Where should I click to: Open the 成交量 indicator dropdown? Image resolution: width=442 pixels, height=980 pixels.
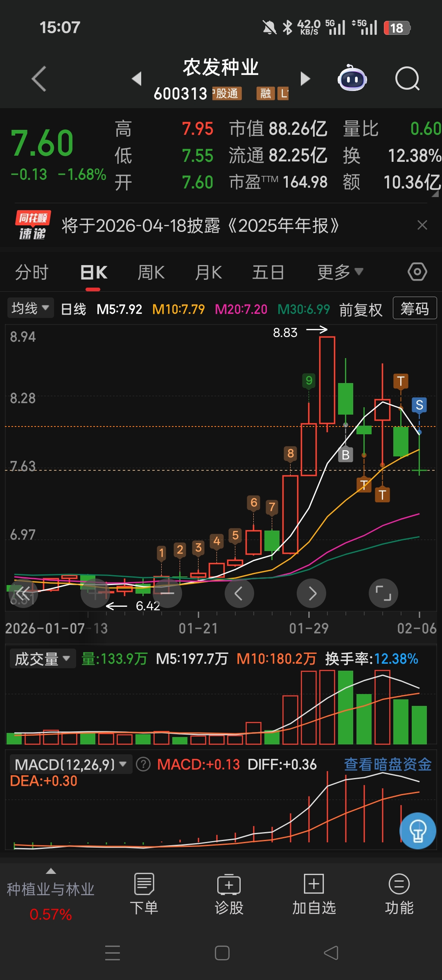click(x=43, y=659)
